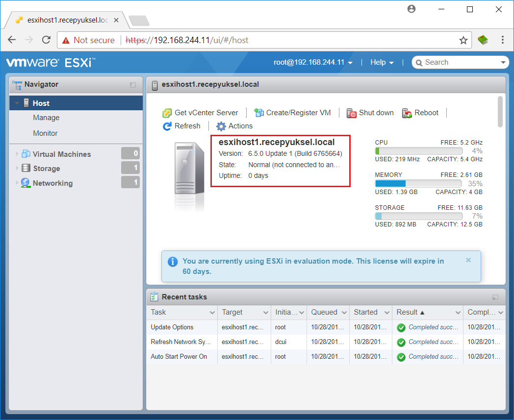Viewport: 514px width, 420px height.
Task: Click the Chrome profile avatar icon
Action: coord(411,9)
